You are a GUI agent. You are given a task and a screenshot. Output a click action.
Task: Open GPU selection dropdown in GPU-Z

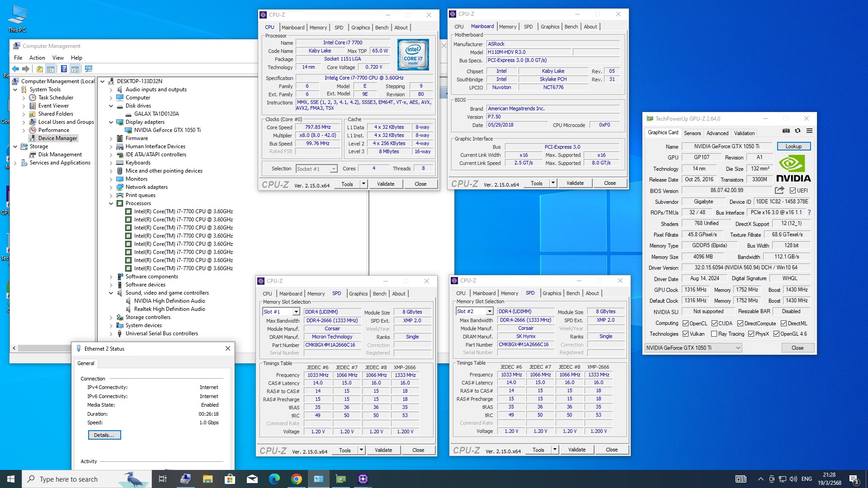pyautogui.click(x=693, y=347)
